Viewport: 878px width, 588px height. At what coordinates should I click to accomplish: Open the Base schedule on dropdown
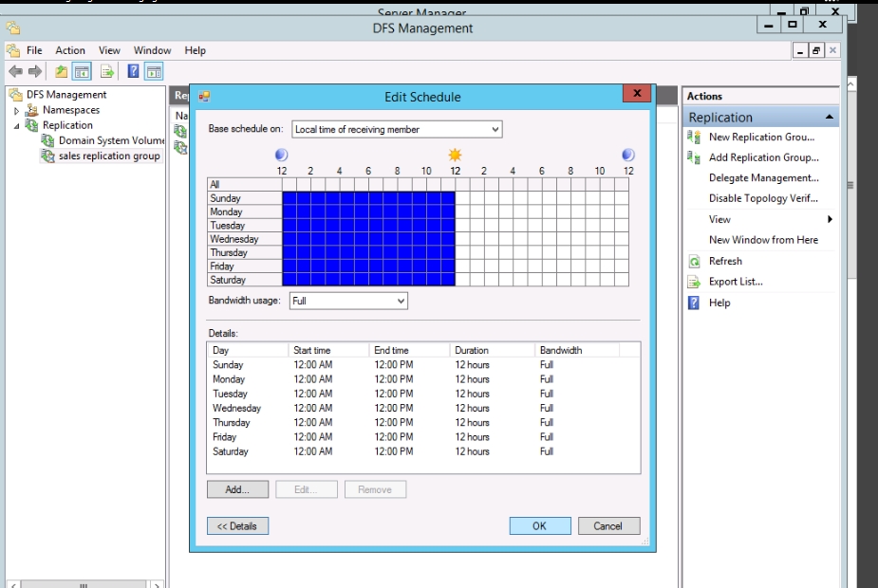coord(396,129)
